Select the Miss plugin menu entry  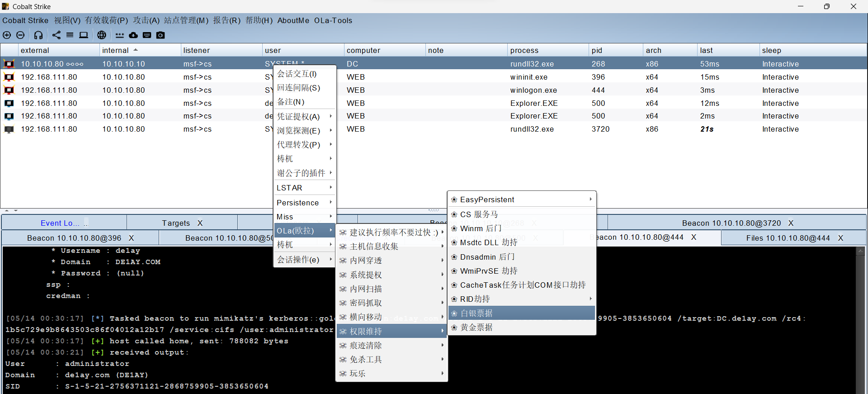pyautogui.click(x=305, y=217)
